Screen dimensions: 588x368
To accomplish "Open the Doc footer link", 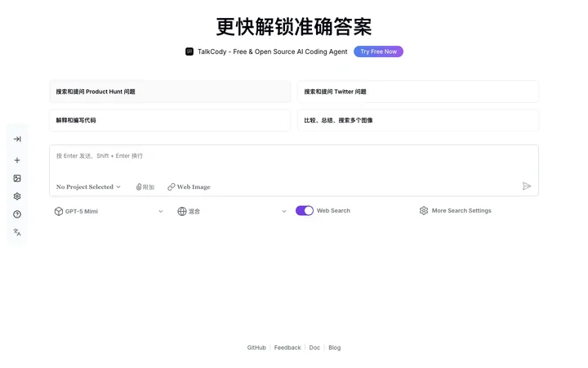I will (314, 348).
